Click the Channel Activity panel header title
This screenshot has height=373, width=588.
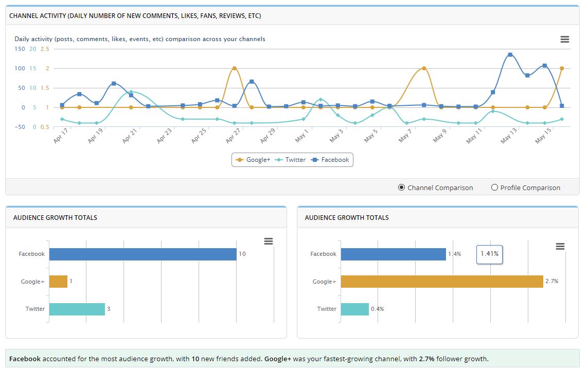pyautogui.click(x=135, y=16)
